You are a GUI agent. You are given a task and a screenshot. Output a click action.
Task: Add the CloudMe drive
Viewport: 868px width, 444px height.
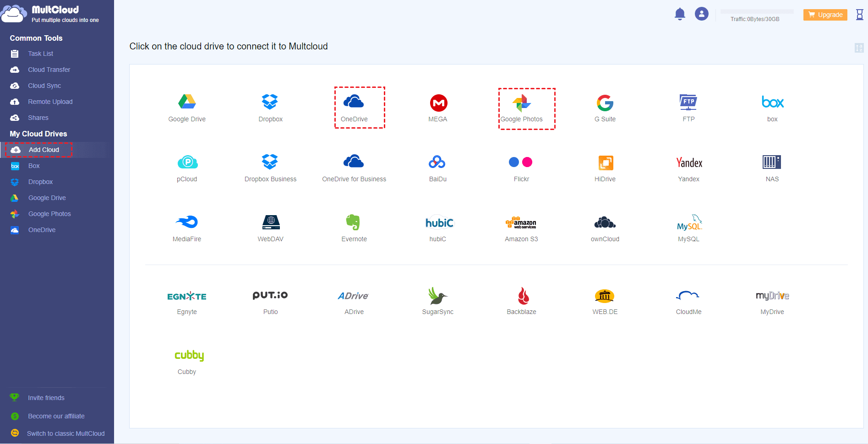click(688, 295)
